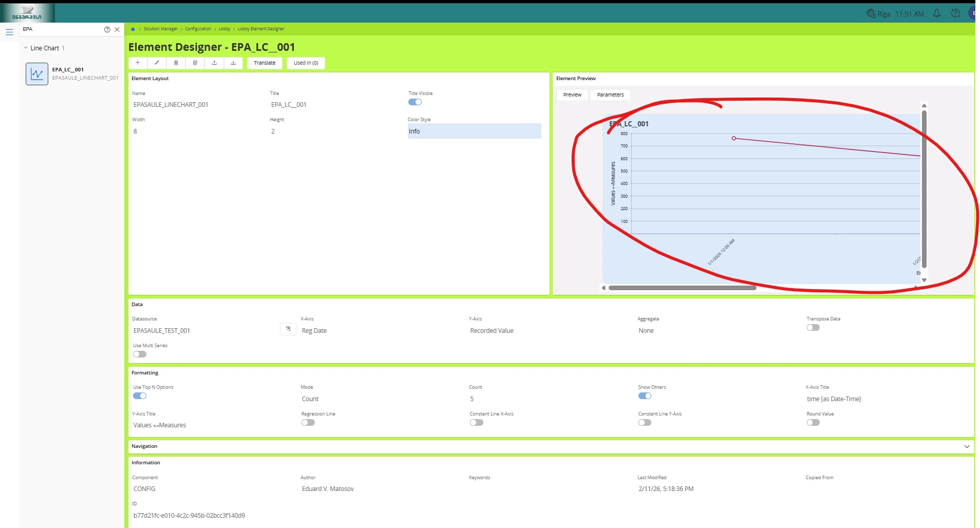Click the blue home dot in breadcrumb
This screenshot has width=980, height=528.
click(133, 29)
